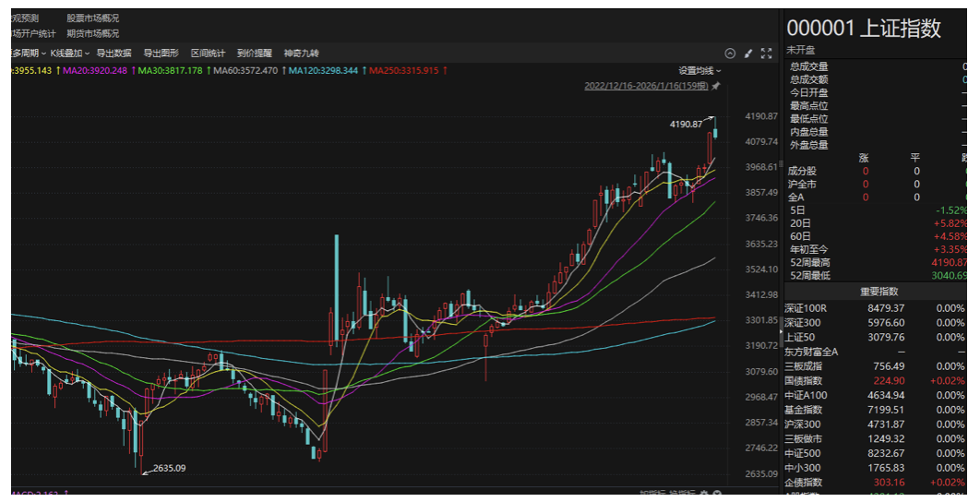This screenshot has width=980, height=502.
Task: Click the 2022/12/16-2026/1/16 date range link
Action: click(646, 86)
